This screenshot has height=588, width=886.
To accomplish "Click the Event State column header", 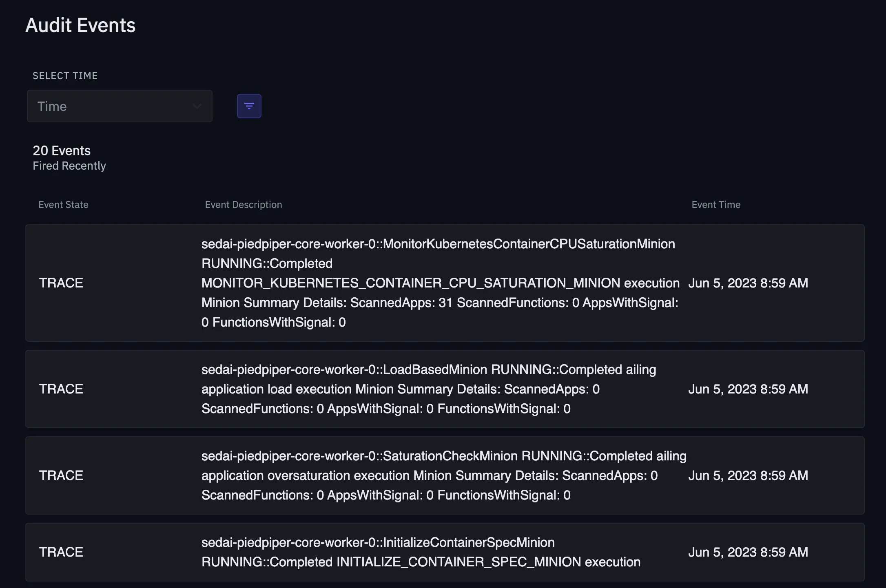I will [x=63, y=205].
